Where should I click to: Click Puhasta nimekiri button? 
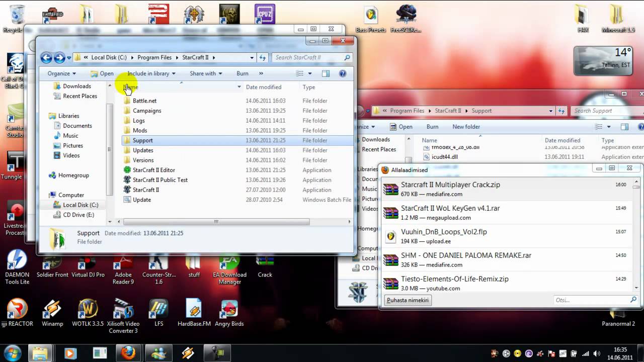408,300
